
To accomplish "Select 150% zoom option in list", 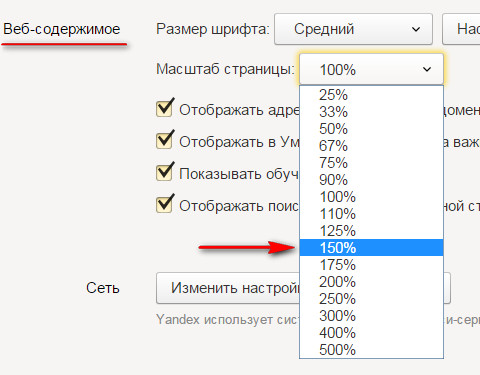I will coord(371,248).
